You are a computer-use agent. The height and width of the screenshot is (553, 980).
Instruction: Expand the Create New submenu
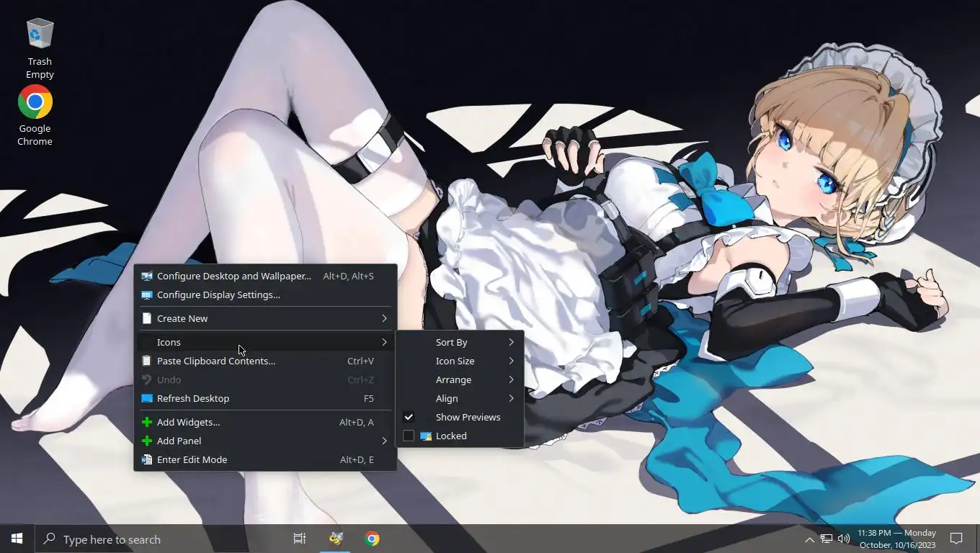point(265,318)
